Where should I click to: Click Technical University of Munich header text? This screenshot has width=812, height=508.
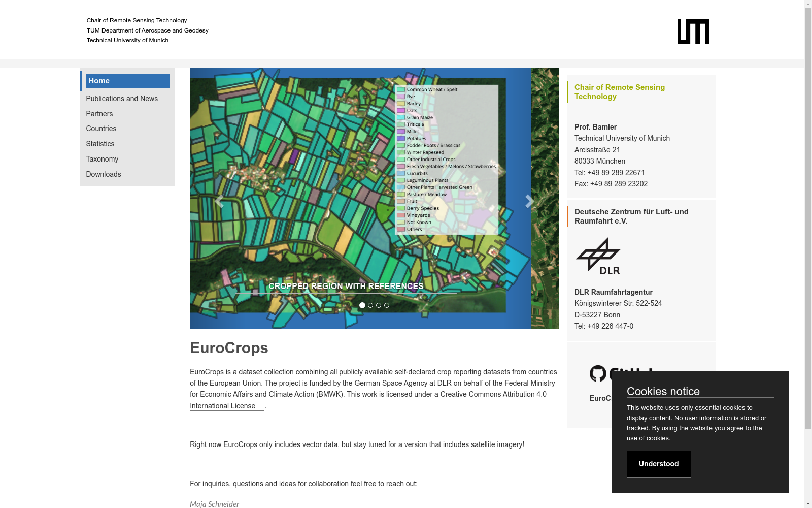127,40
